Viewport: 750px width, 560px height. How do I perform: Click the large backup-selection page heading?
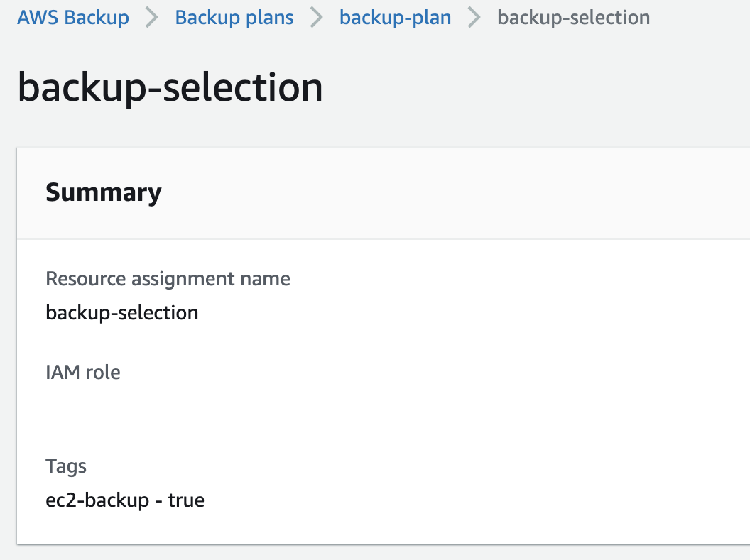point(170,89)
